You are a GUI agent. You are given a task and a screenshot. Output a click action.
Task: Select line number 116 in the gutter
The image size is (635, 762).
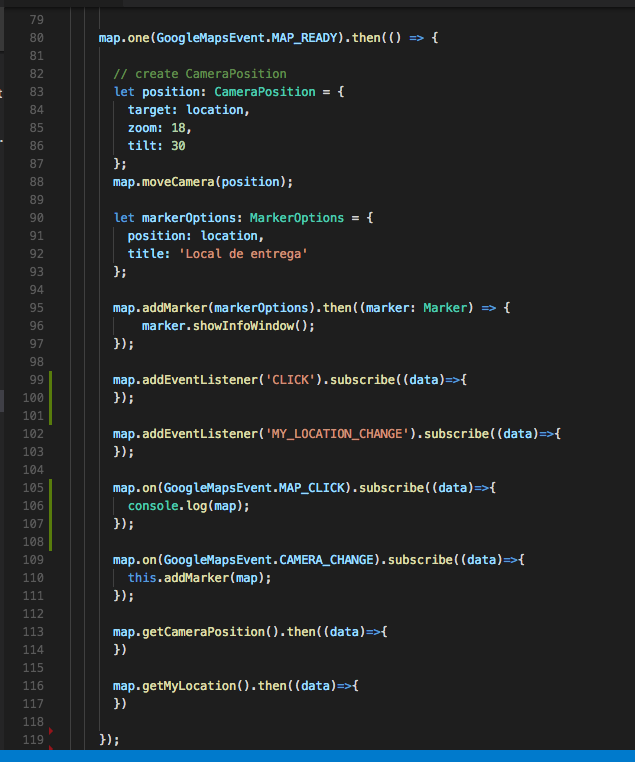(x=33, y=686)
